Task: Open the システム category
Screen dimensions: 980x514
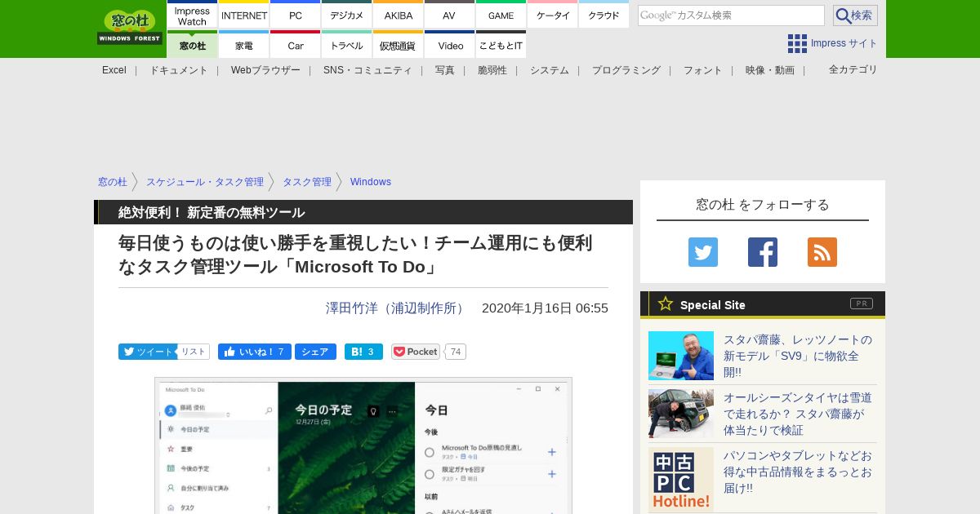Action: pos(550,70)
